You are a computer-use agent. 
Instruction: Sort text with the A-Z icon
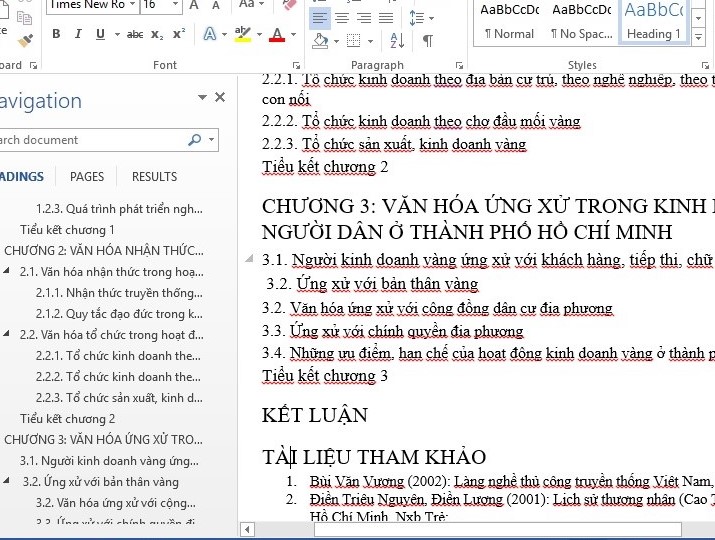click(x=397, y=41)
